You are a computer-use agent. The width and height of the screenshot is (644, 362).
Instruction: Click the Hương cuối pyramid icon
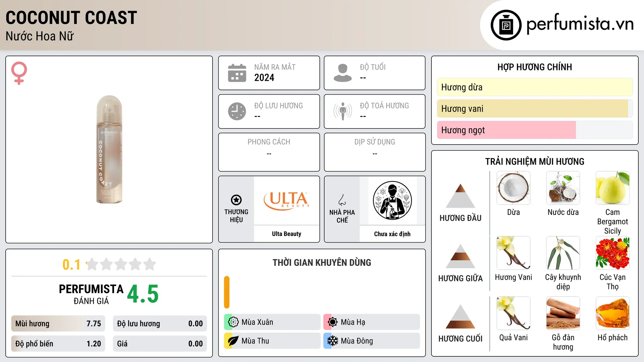460,316
